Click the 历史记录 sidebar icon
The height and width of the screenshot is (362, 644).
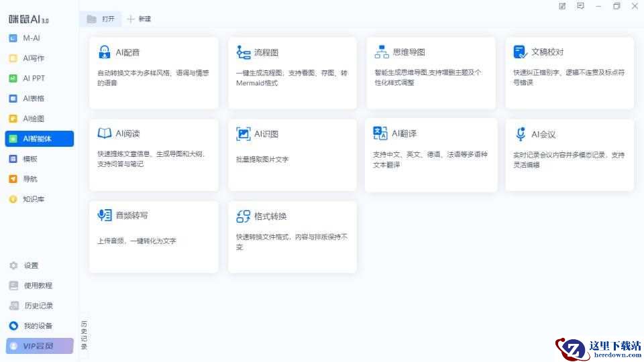[14, 306]
